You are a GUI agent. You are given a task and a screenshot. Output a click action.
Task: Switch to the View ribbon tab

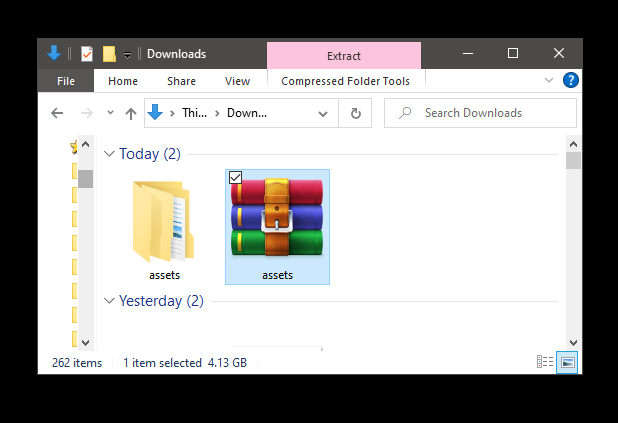[x=237, y=81]
